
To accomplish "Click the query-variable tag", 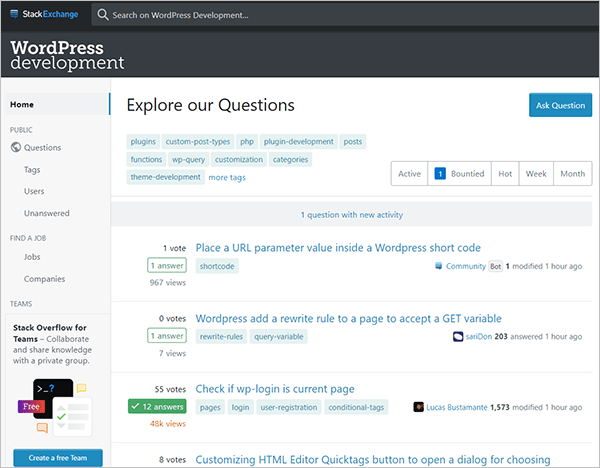I will click(279, 337).
